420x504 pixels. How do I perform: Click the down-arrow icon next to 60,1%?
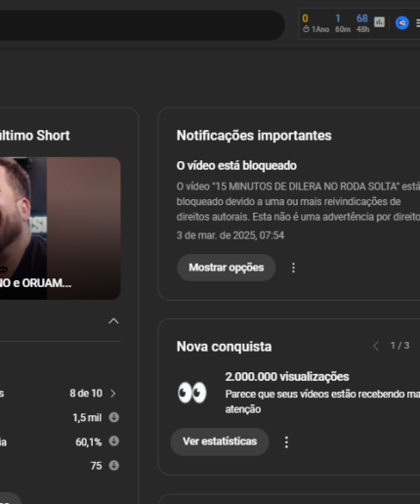click(x=113, y=441)
